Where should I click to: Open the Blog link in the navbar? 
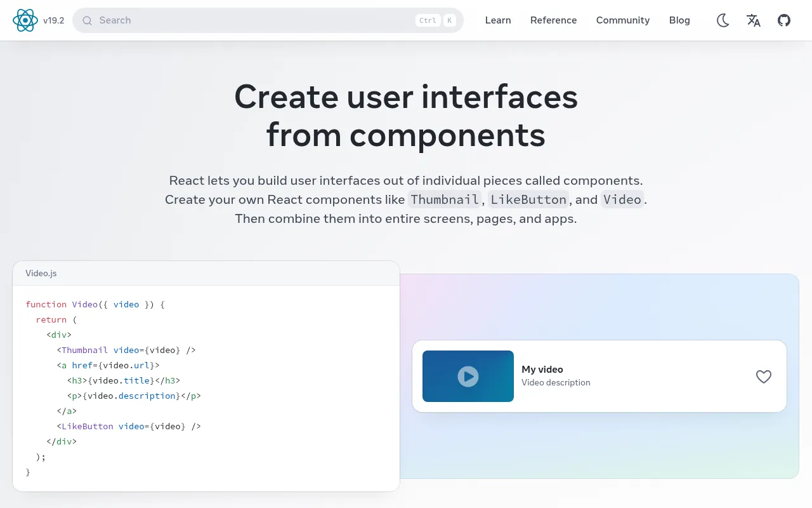tap(679, 20)
